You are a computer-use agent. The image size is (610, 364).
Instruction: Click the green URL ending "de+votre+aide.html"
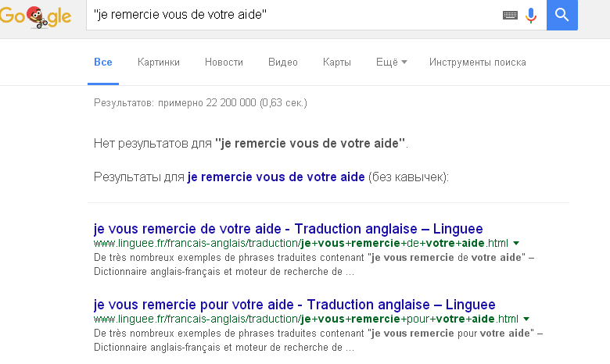click(301, 243)
